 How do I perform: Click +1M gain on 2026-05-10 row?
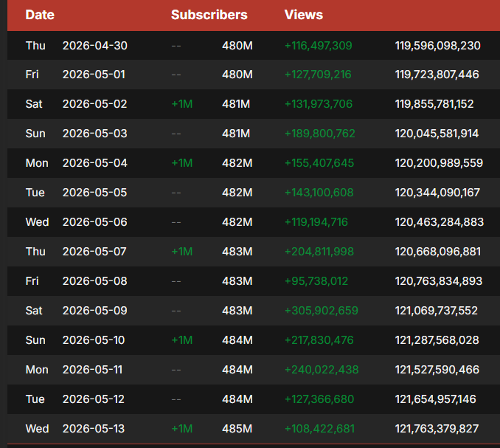[x=182, y=340]
